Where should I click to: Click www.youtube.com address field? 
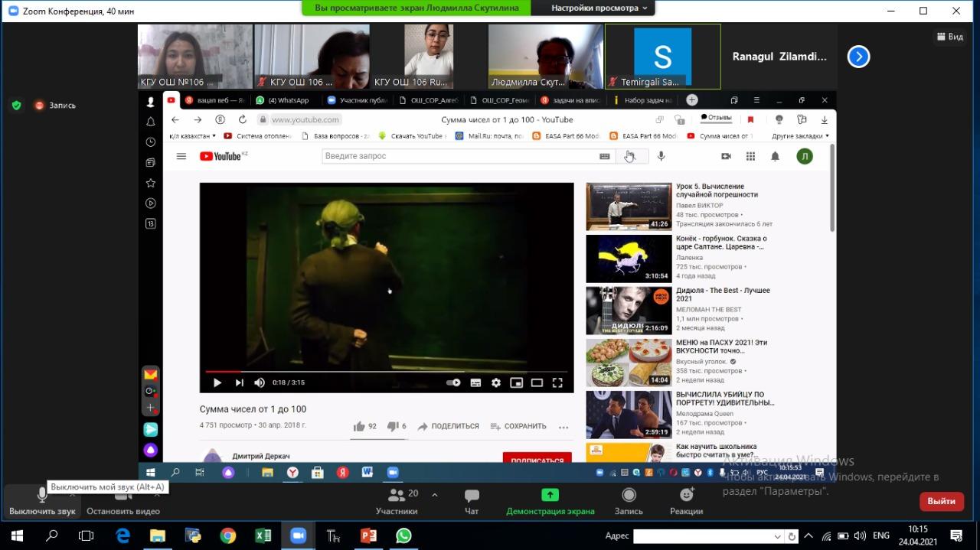tap(305, 119)
